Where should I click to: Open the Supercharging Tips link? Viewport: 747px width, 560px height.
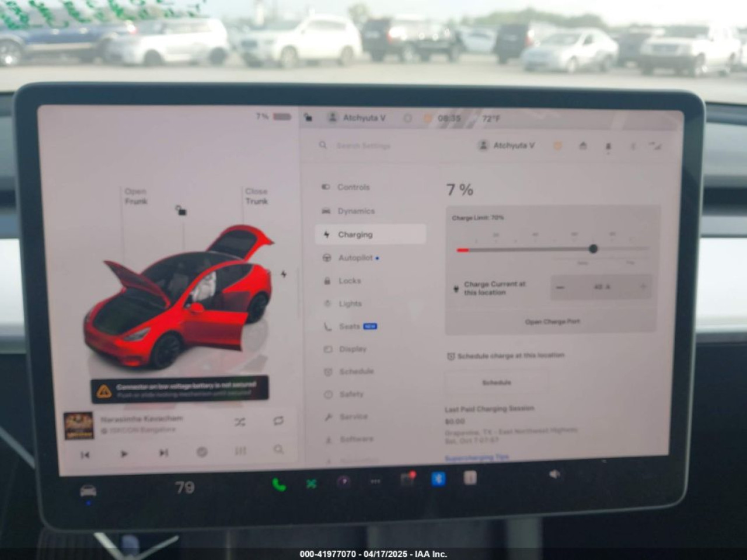point(477,458)
